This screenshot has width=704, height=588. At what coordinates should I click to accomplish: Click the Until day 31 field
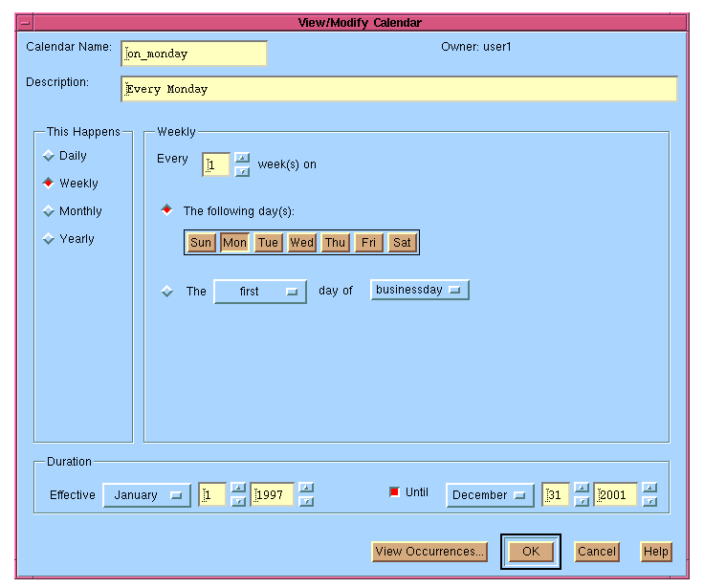pos(556,495)
